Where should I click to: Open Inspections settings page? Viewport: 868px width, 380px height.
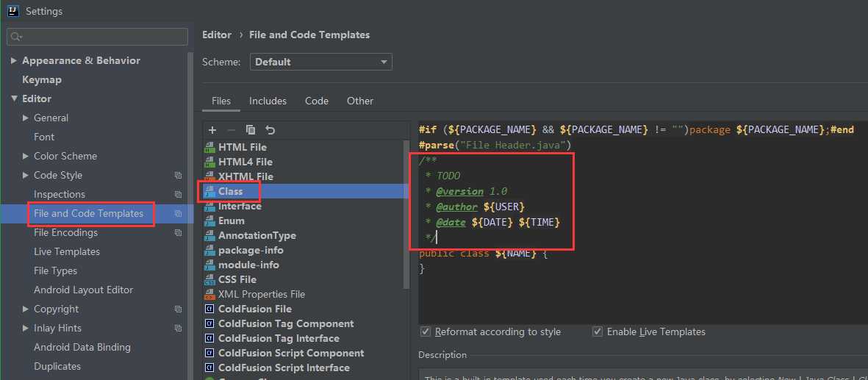[60, 195]
